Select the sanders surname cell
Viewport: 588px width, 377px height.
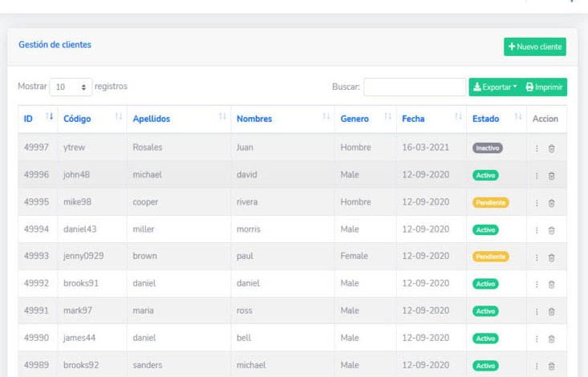pyautogui.click(x=179, y=365)
